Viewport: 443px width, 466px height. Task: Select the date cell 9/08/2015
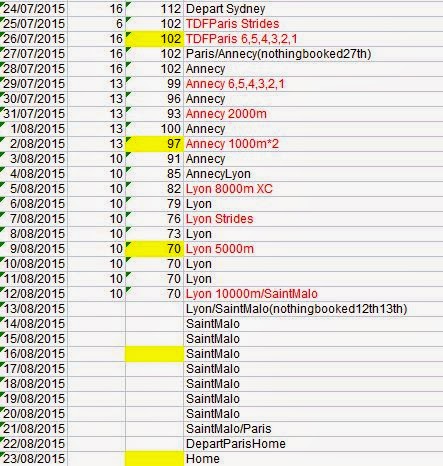point(34,249)
